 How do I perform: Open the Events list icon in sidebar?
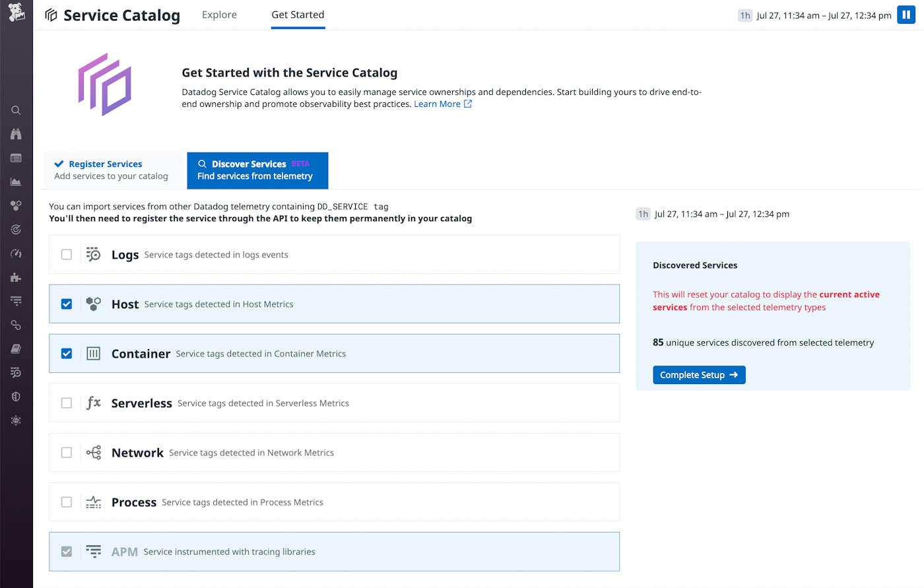click(16, 158)
